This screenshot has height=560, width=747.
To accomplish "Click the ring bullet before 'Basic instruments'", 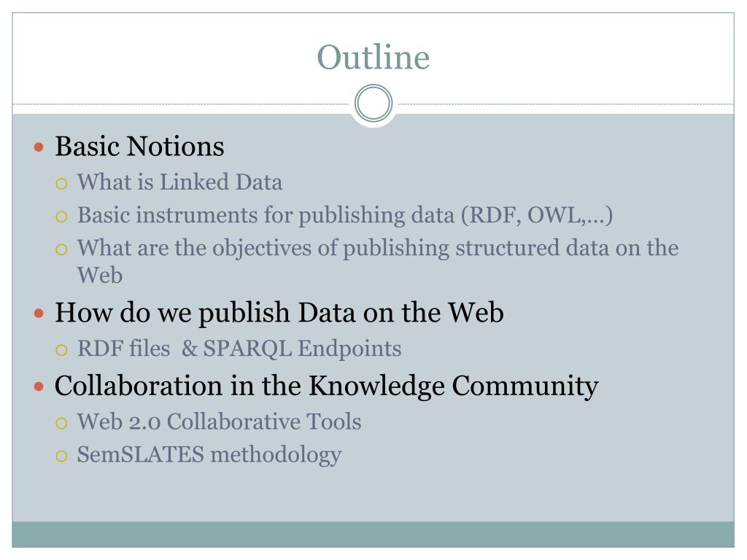I will 61,217.
